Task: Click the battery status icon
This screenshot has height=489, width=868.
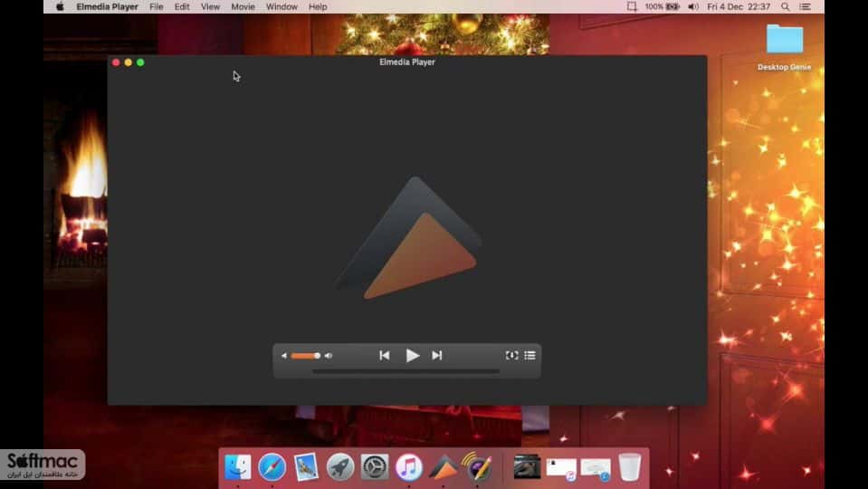Action: pos(672,6)
